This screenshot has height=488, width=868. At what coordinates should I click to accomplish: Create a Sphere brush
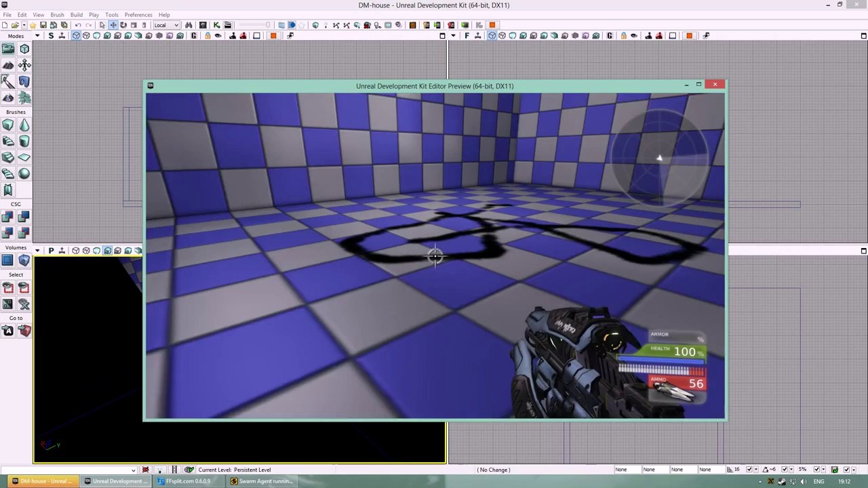tap(24, 174)
